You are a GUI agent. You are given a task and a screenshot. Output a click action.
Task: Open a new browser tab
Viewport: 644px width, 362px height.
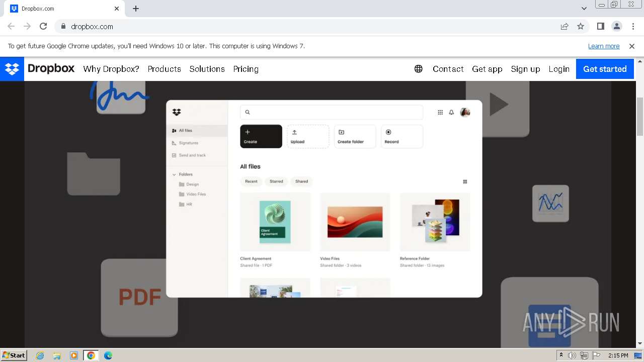click(136, 9)
